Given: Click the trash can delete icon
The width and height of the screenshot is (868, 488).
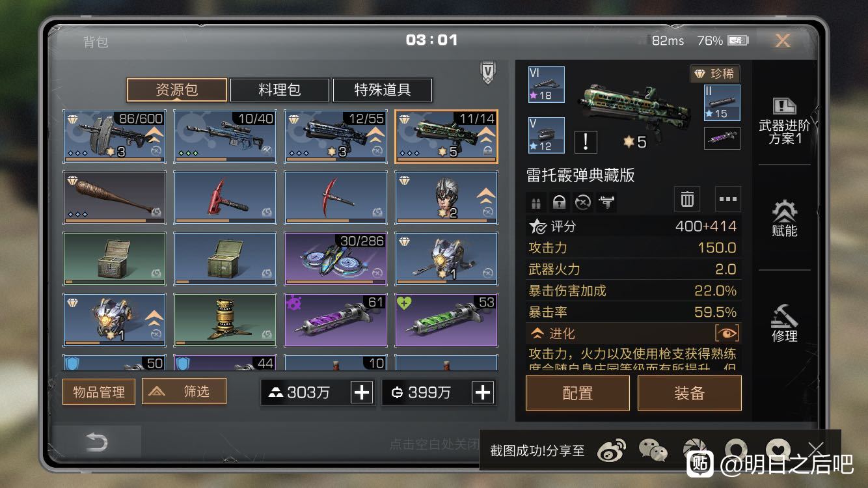Looking at the screenshot, I should click(x=687, y=199).
